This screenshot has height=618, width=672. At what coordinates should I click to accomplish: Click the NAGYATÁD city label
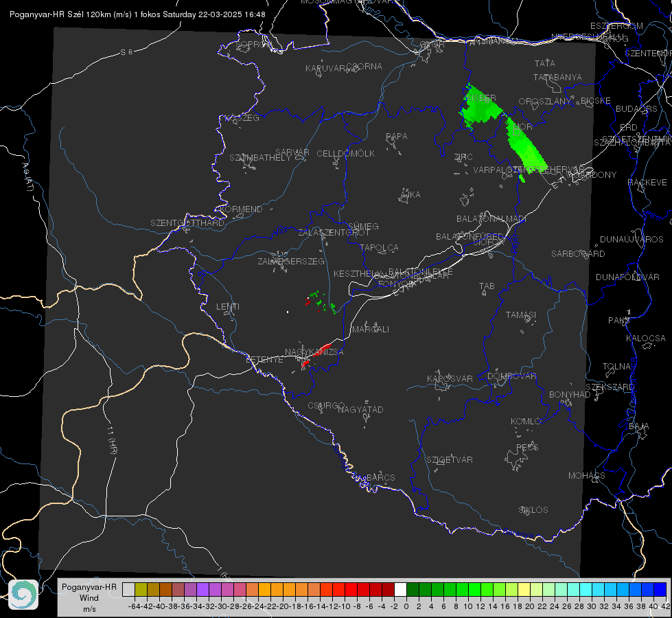[360, 409]
